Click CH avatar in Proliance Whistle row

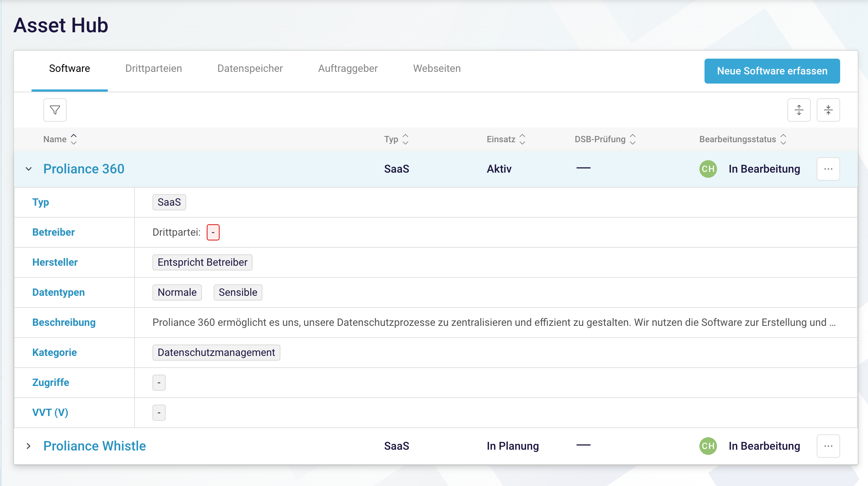click(708, 446)
